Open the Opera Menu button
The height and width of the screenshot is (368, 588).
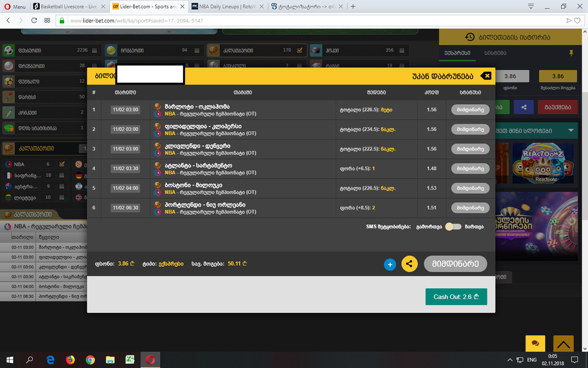click(x=15, y=6)
